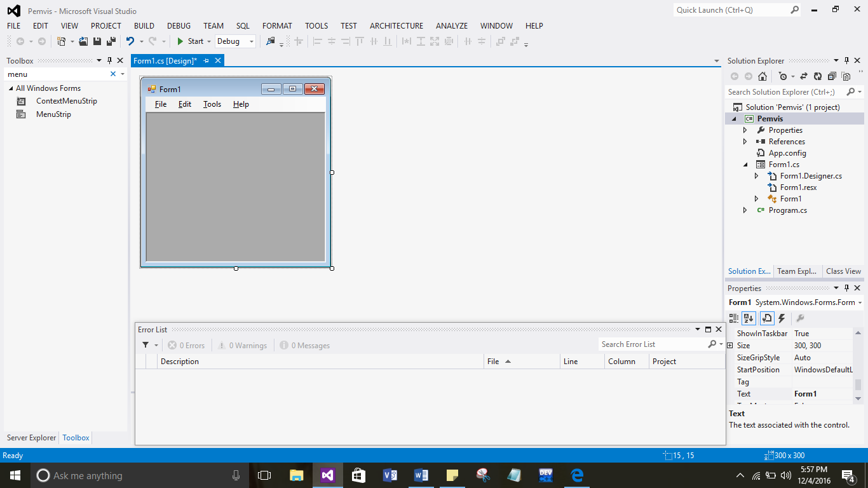Viewport: 868px width, 488px height.
Task: Collapse the Pemvis project node
Action: tap(734, 119)
